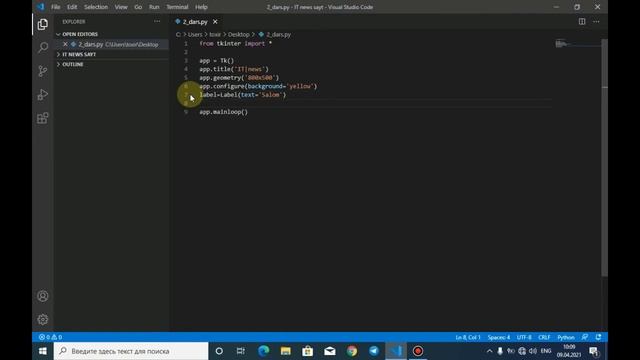Open Windows Start menu
The height and width of the screenshot is (360, 640).
[x=42, y=351]
